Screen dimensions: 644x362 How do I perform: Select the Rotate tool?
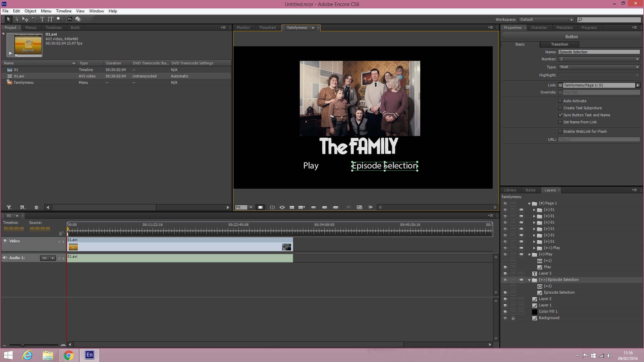(34, 19)
